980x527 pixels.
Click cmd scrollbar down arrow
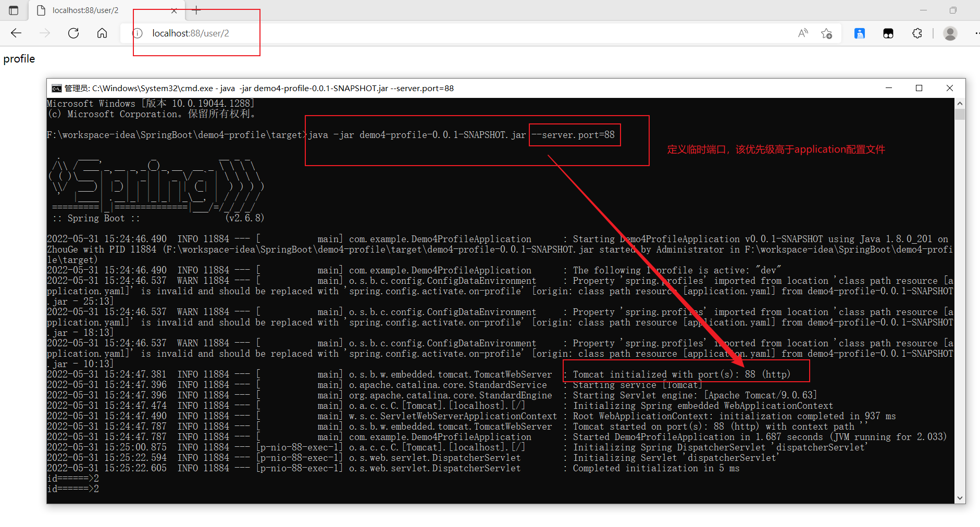[960, 498]
